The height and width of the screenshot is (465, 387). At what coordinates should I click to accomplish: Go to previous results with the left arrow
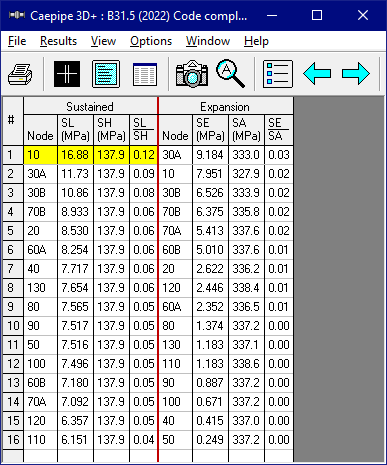[x=317, y=73]
